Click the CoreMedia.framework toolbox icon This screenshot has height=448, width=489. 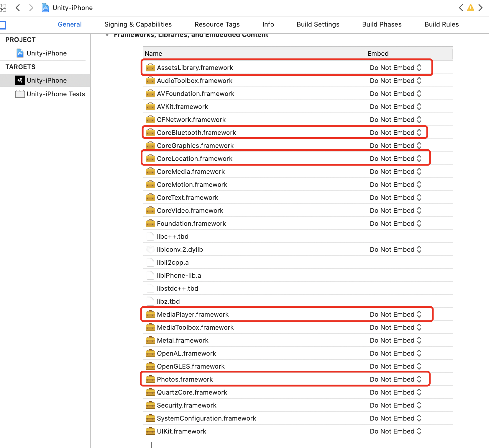pyautogui.click(x=150, y=171)
